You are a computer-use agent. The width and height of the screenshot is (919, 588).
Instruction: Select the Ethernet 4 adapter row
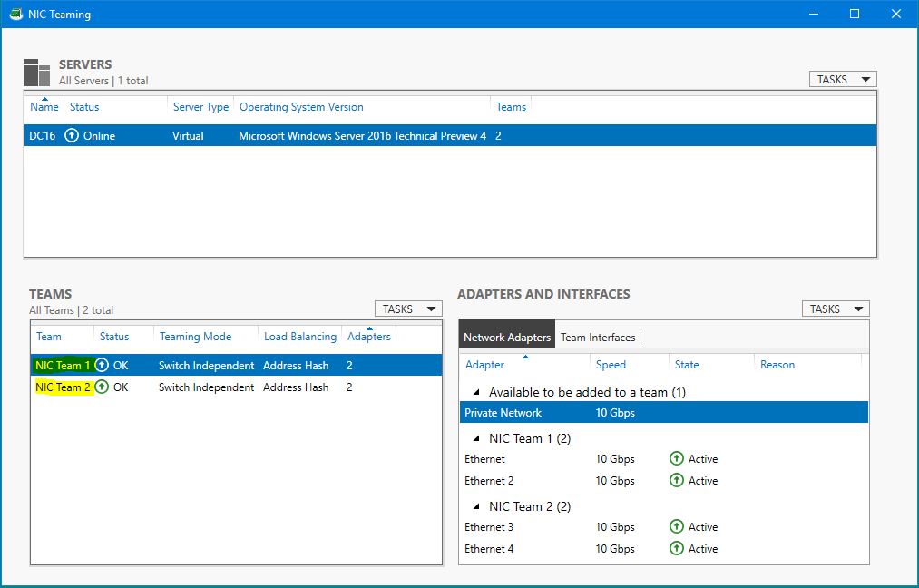(664, 548)
